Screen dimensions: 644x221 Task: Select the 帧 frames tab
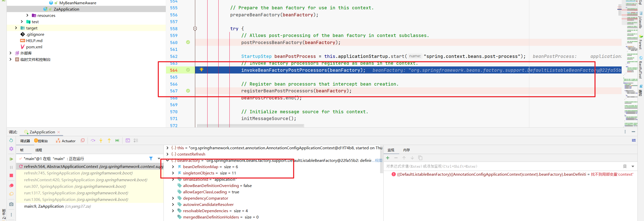tap(22, 150)
